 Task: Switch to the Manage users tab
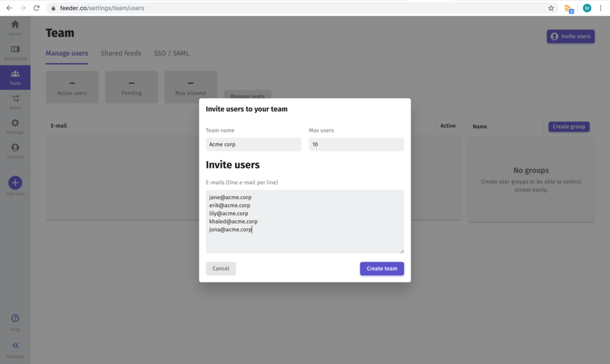[67, 53]
